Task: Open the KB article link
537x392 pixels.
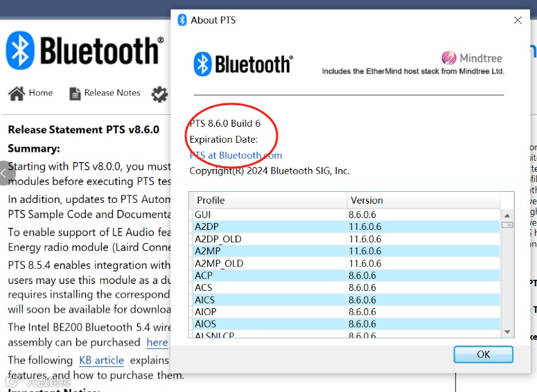Action: 101,360
